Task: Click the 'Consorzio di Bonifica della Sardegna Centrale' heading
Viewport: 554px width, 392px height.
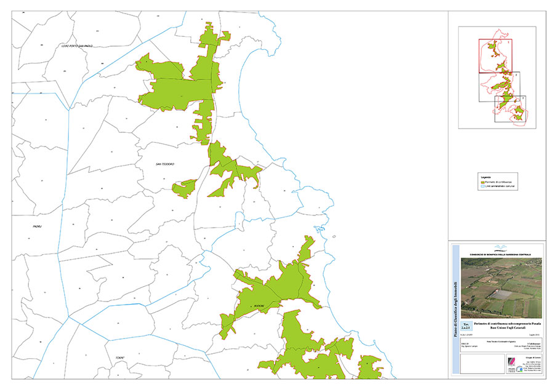Action: pos(500,254)
